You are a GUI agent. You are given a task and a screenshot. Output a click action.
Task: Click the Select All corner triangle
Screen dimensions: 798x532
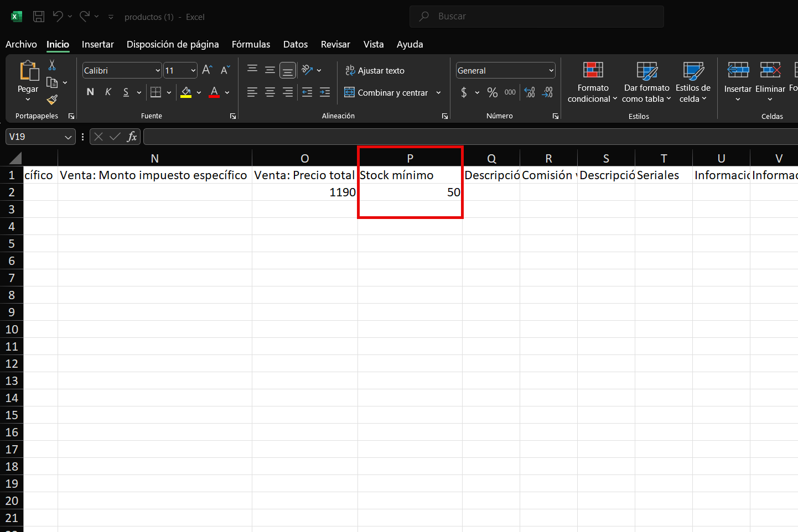coord(15,158)
